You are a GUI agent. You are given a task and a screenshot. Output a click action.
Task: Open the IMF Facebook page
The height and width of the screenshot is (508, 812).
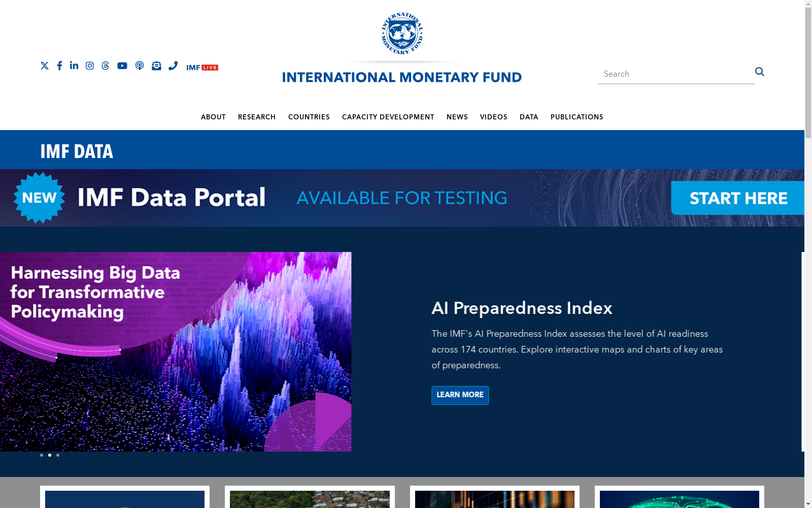pos(59,66)
